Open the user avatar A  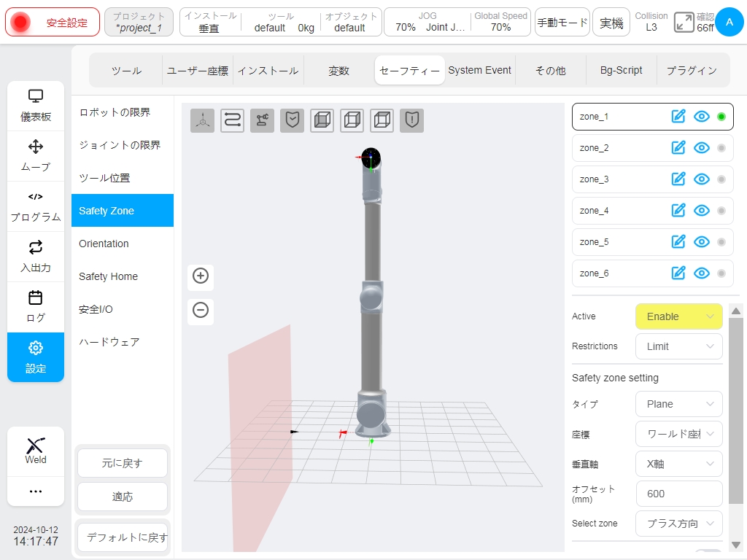click(x=729, y=22)
